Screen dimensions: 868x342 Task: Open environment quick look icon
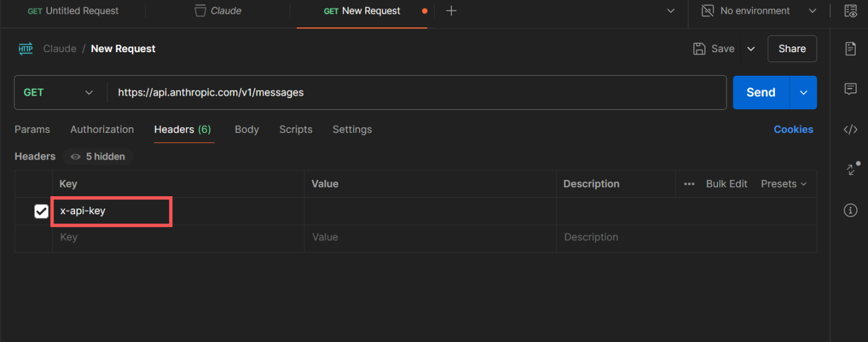[x=851, y=11]
